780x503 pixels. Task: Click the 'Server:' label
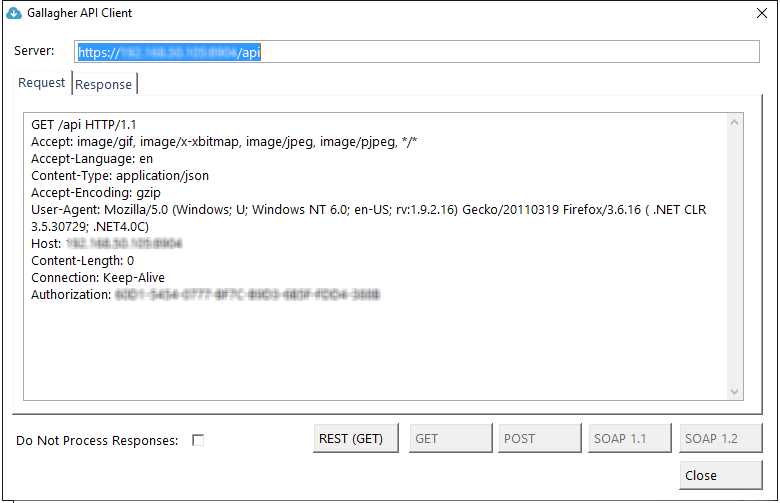(x=34, y=51)
